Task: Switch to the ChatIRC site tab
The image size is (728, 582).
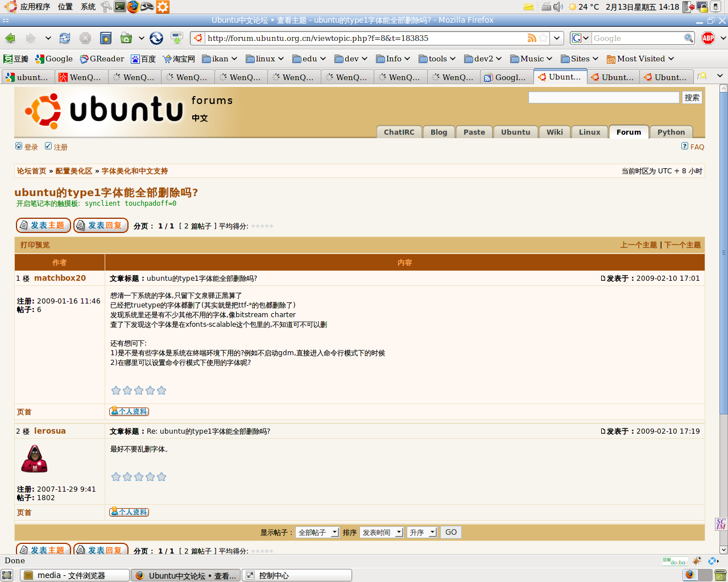Action: pyautogui.click(x=399, y=132)
